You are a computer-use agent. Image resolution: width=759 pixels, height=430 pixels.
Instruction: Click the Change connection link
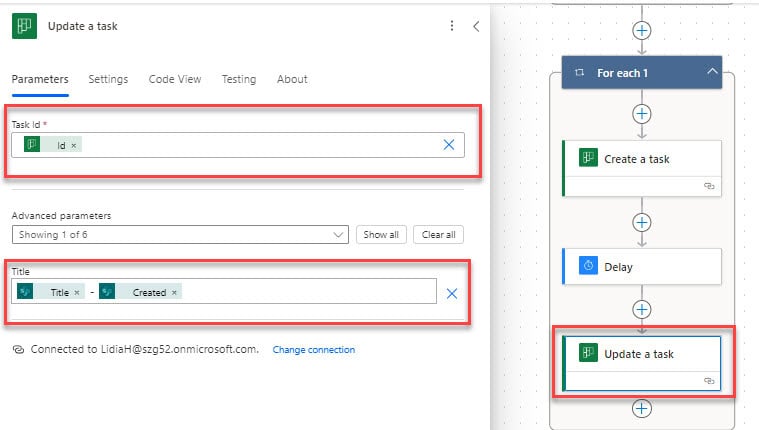pos(314,350)
